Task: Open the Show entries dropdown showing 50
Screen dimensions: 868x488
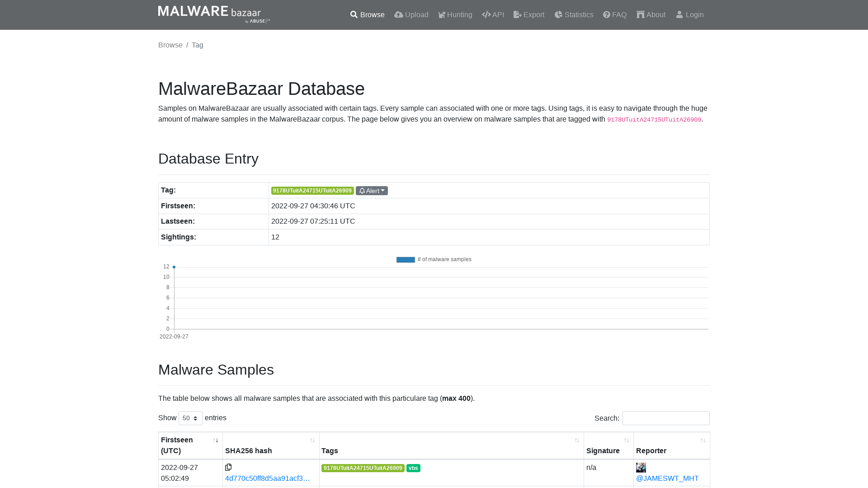Action: click(190, 418)
